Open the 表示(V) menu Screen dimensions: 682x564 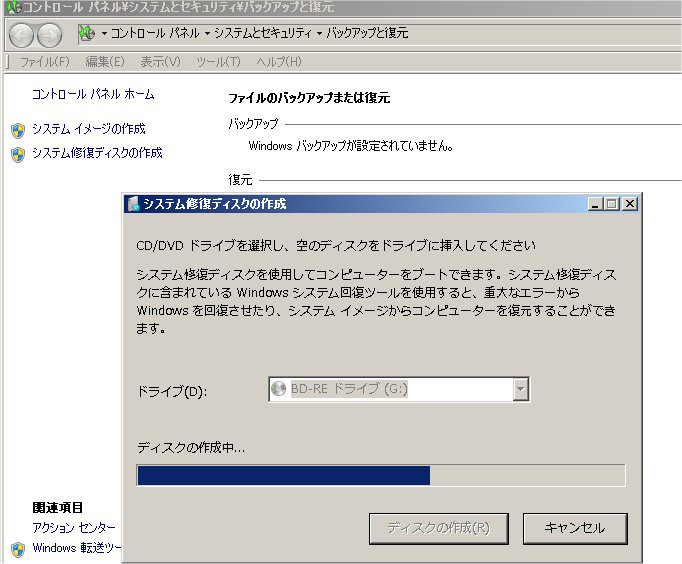[160, 62]
